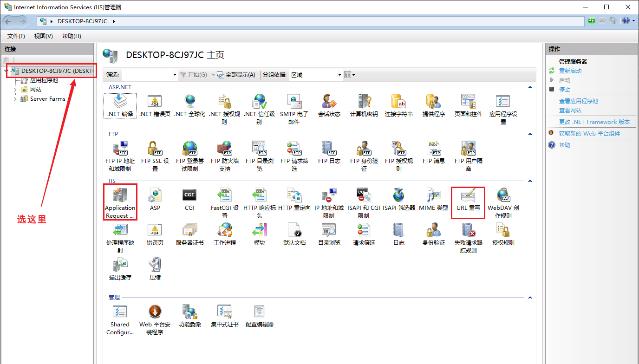The height and width of the screenshot is (364, 639).
Task: Click the refresh icon in the address toolbar
Action: (592, 21)
